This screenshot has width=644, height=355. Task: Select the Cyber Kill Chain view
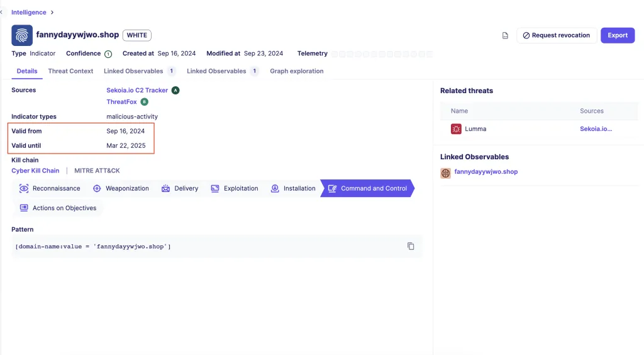tap(35, 171)
